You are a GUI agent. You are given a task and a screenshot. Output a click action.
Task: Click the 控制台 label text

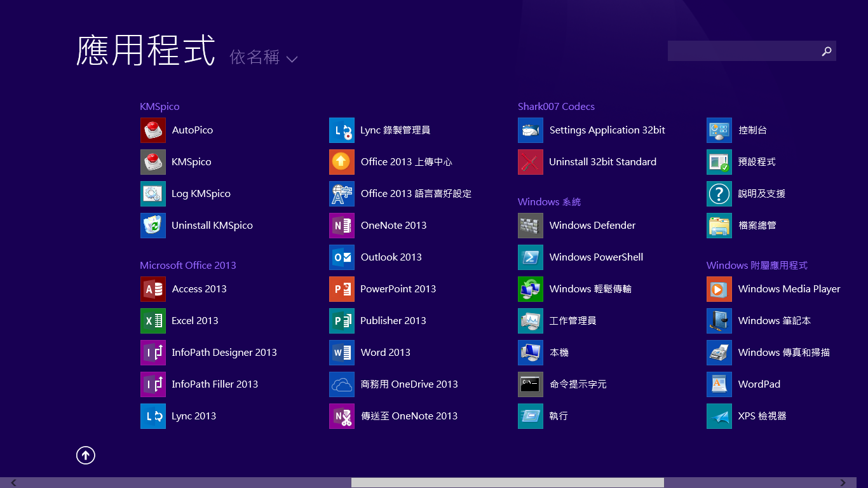coord(752,130)
